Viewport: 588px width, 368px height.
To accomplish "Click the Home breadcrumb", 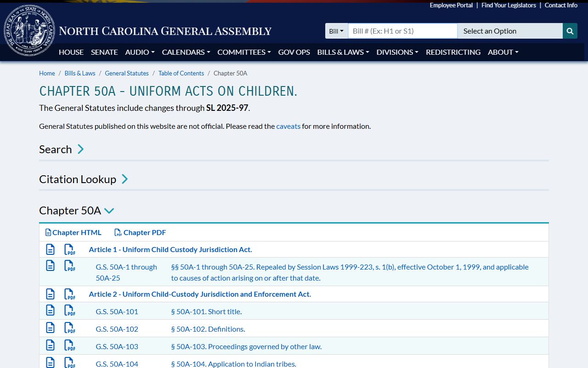I will pyautogui.click(x=47, y=73).
